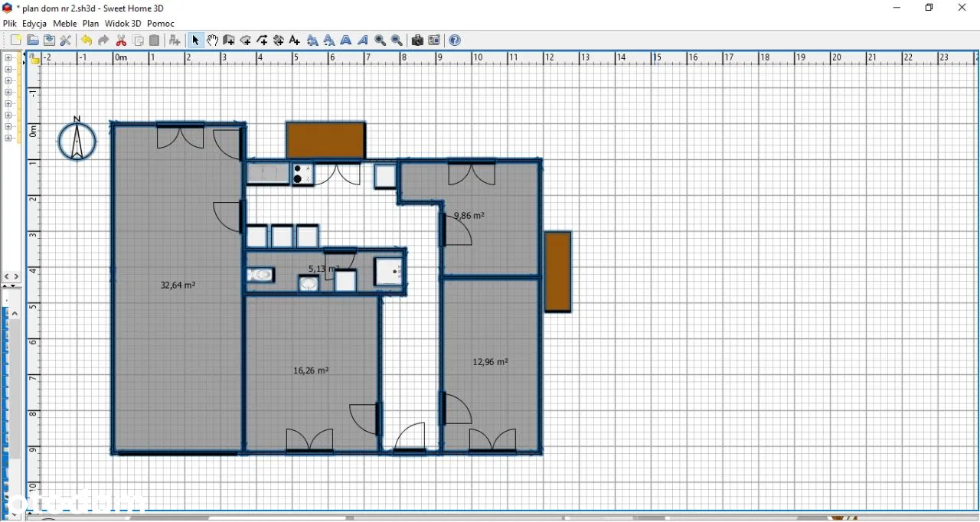This screenshot has height=522, width=980.
Task: Expand the fourth furniture catalog tree node
Action: pos(8,93)
